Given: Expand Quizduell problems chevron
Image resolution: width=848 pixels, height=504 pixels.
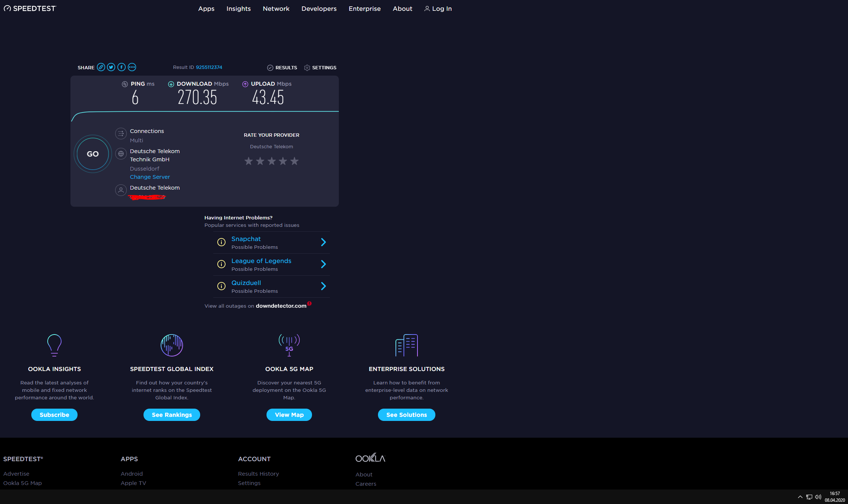Looking at the screenshot, I should point(323,286).
